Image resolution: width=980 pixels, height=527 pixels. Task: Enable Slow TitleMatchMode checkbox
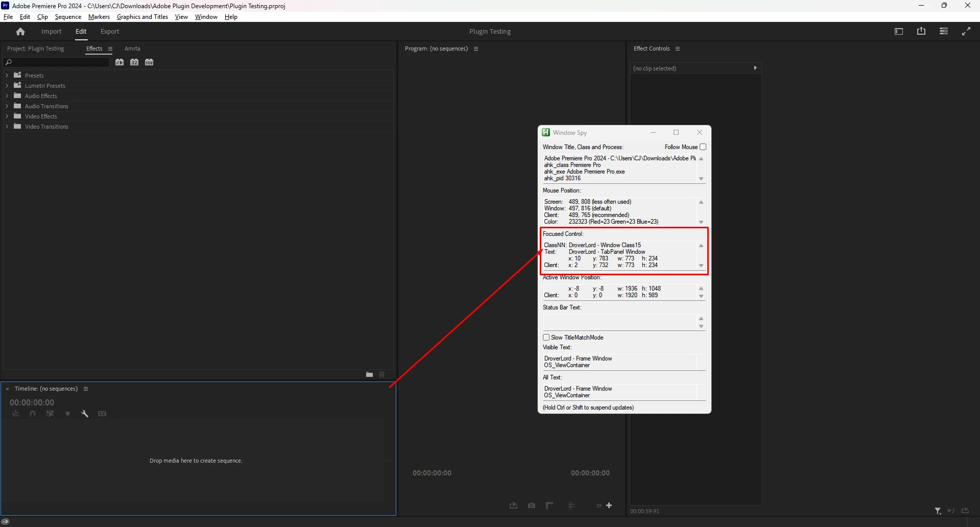(x=546, y=338)
